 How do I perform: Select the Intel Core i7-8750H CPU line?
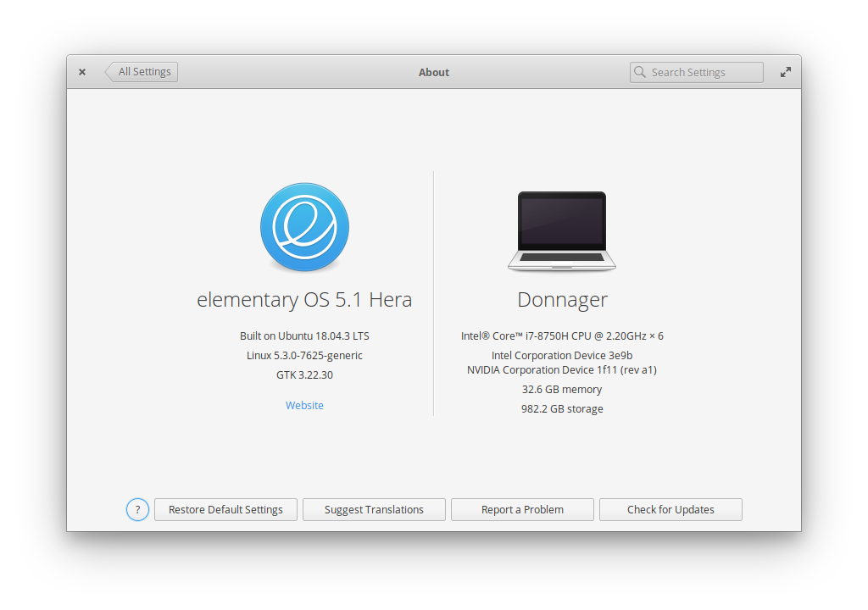point(562,336)
